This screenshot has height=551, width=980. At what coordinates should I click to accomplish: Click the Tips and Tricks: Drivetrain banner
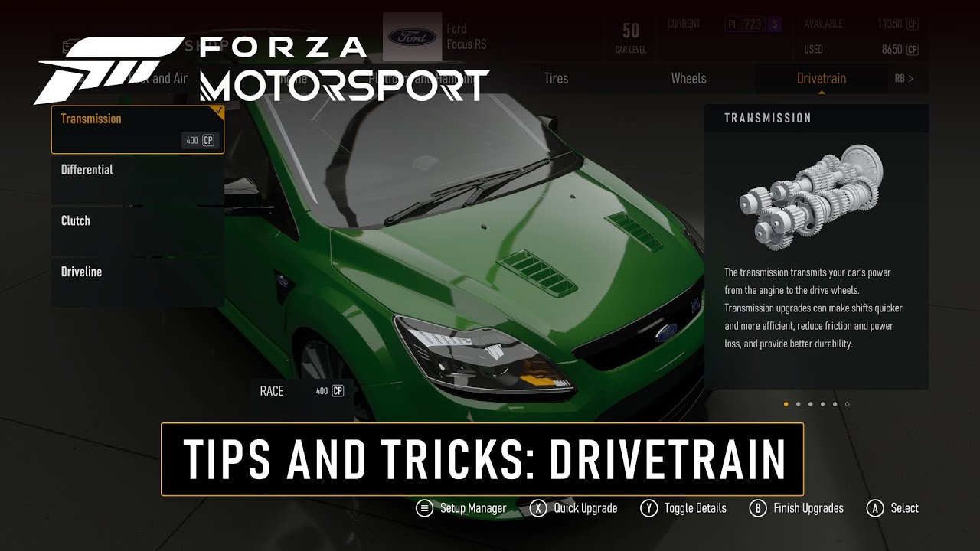[x=482, y=459]
